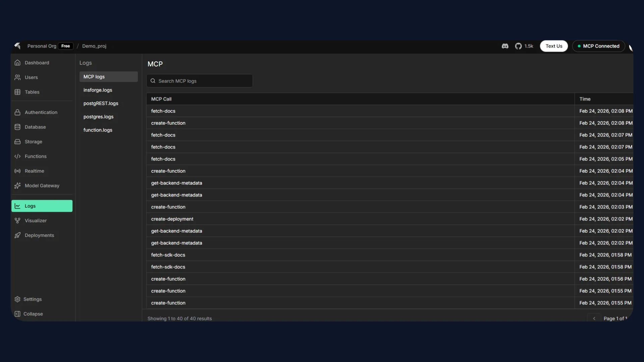Screen dimensions: 644x362
Task: Click the GitHub stars icon
Action: tap(518, 46)
